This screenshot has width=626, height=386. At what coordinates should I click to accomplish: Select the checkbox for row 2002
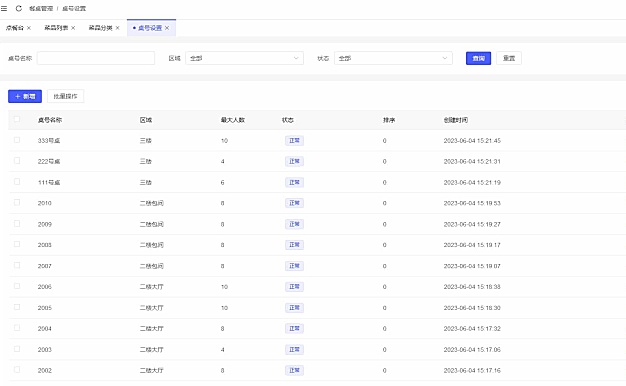[17, 370]
